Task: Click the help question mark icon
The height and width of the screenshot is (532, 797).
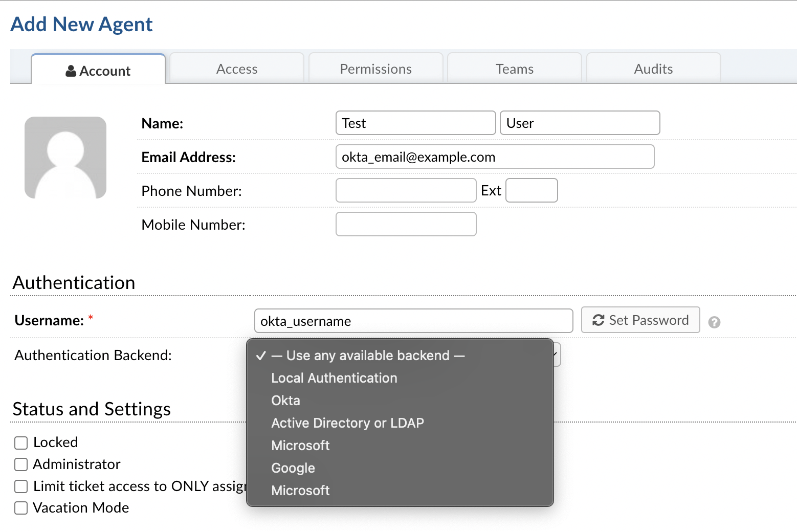Action: click(714, 322)
